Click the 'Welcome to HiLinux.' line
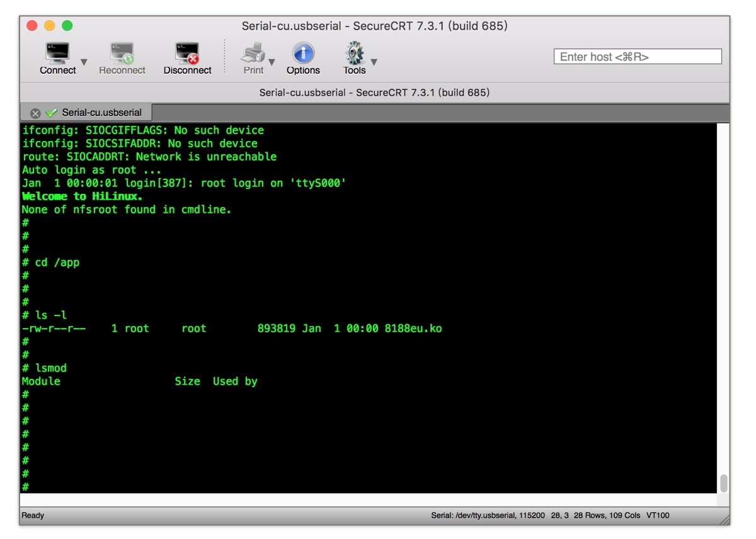Viewport: 756px width, 539px height. coord(82,196)
